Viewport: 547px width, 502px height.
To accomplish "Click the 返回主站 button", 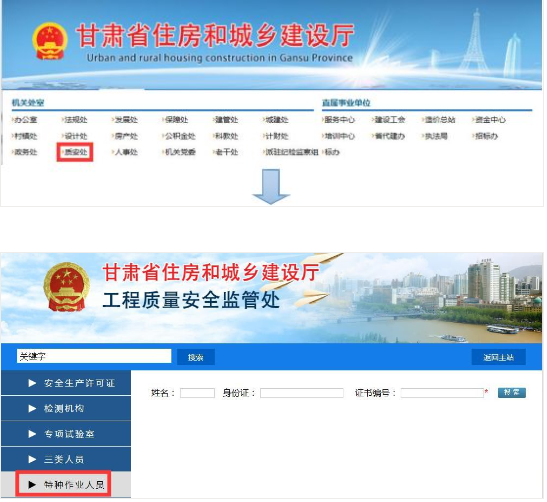I will (x=499, y=357).
